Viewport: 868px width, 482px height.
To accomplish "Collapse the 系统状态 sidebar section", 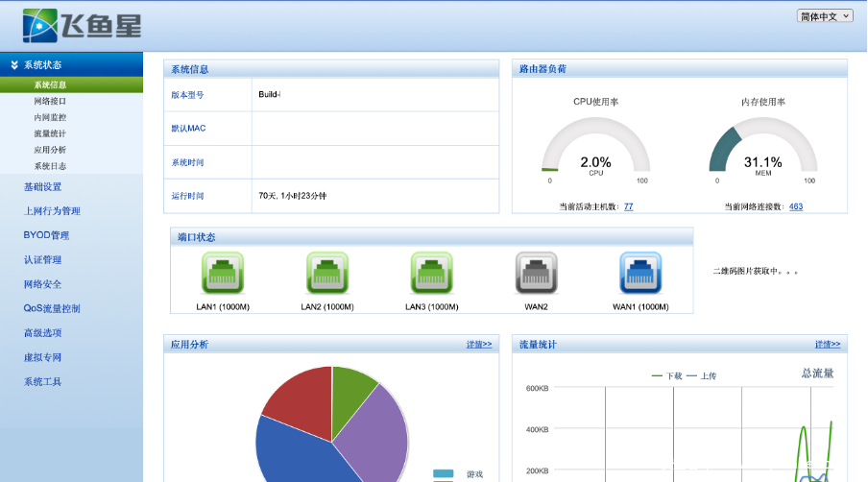I will 43,64.
